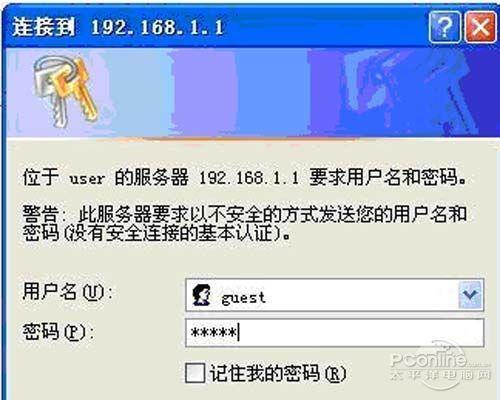Click the 连接到 title bar text
The image size is (500, 400).
[x=43, y=27]
